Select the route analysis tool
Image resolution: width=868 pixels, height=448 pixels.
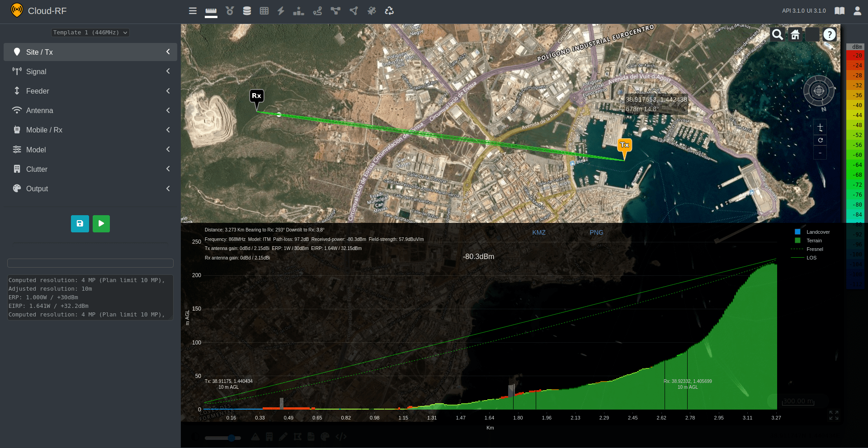pos(318,11)
